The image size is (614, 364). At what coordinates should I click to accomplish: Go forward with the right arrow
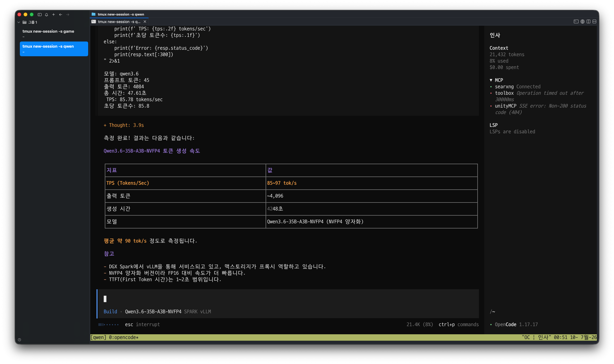point(68,14)
